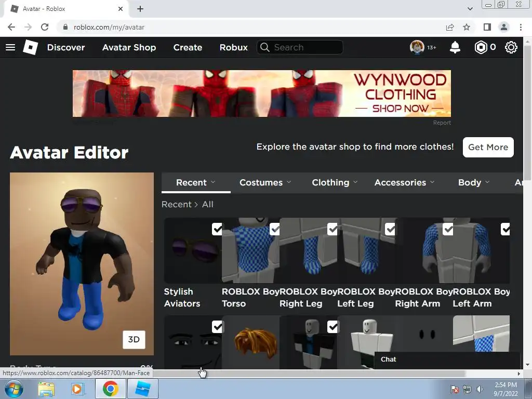532x399 pixels.
Task: Report the Wynwood Clothing ad
Action: tap(442, 123)
